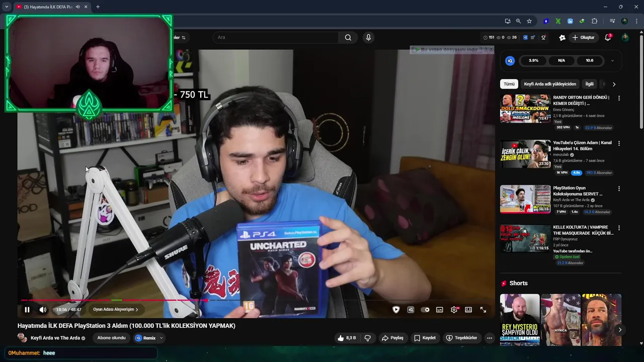This screenshot has height=362, width=644.
Task: Open the Chrome extensions puzzle icon
Action: click(x=595, y=21)
